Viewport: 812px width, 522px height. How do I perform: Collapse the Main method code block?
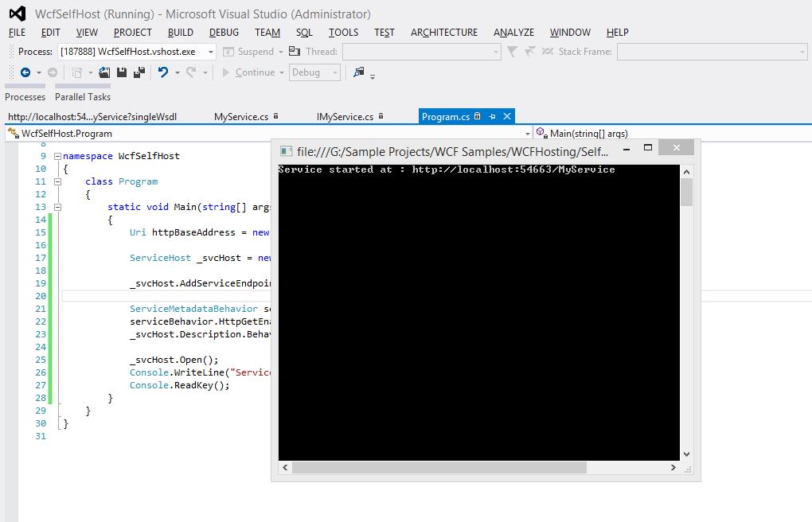(57, 207)
